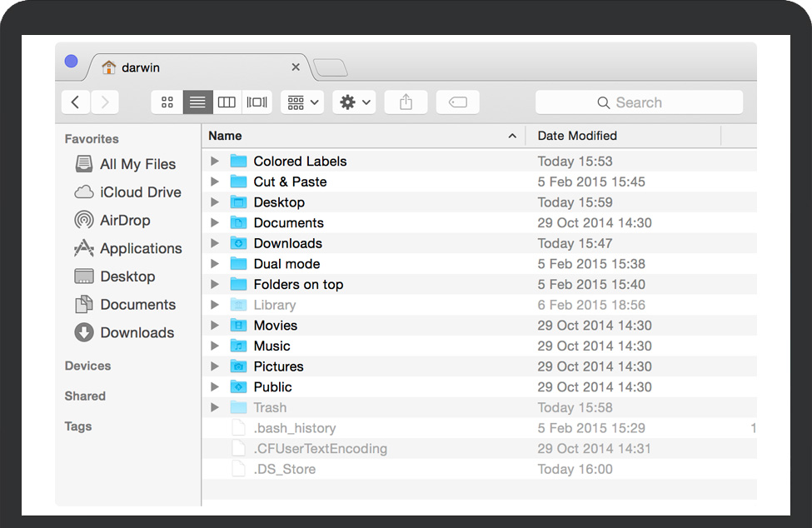Open a new tab with the blank tab button
Image resolution: width=812 pixels, height=528 pixels.
[331, 68]
